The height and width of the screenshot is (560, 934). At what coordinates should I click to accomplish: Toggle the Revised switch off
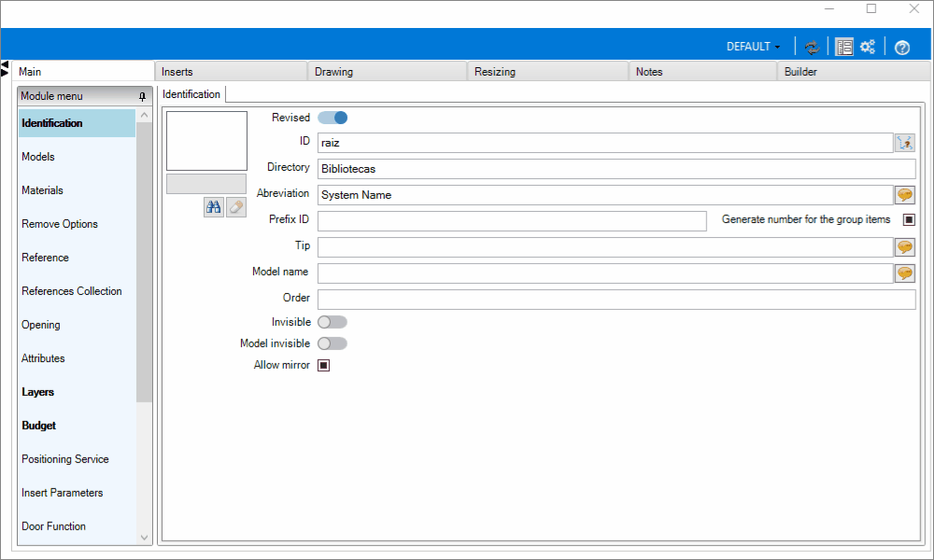[333, 118]
